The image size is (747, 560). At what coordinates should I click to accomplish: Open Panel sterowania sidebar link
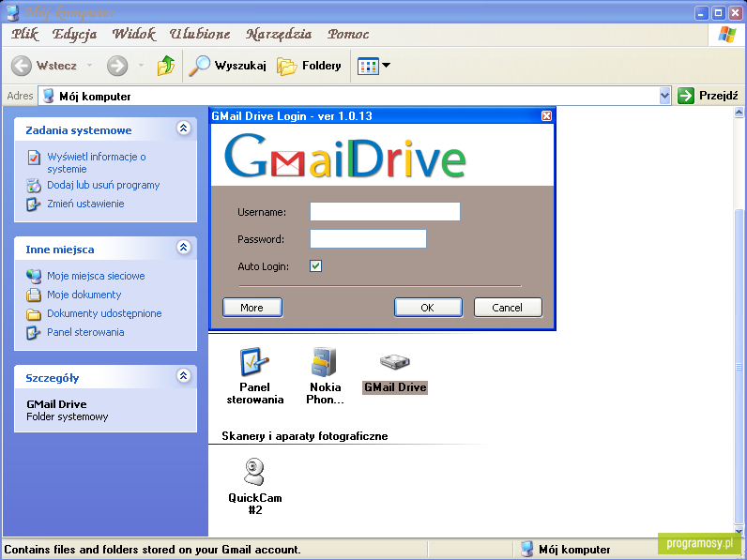click(x=85, y=332)
